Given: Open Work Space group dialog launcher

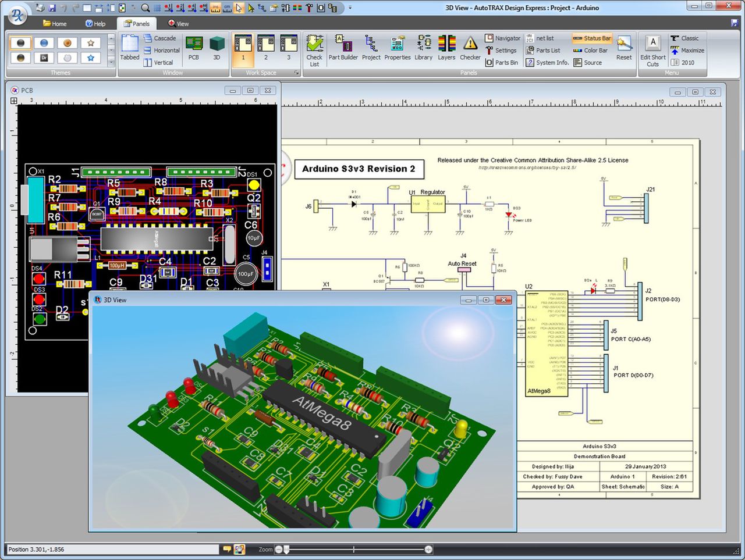Looking at the screenshot, I should pos(296,73).
